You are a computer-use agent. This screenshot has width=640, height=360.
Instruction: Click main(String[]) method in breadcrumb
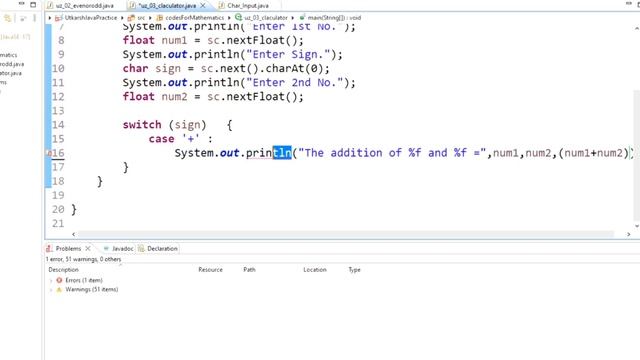tap(334, 18)
